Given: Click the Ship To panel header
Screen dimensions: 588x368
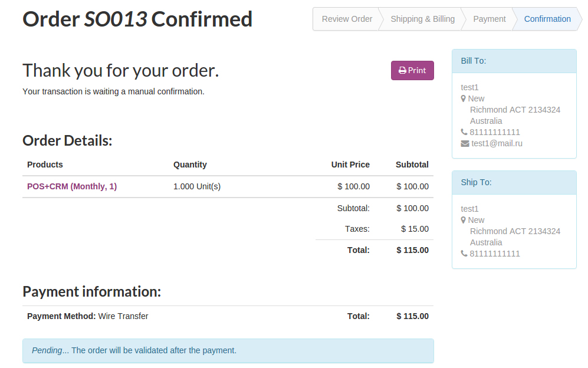Looking at the screenshot, I should pos(514,182).
